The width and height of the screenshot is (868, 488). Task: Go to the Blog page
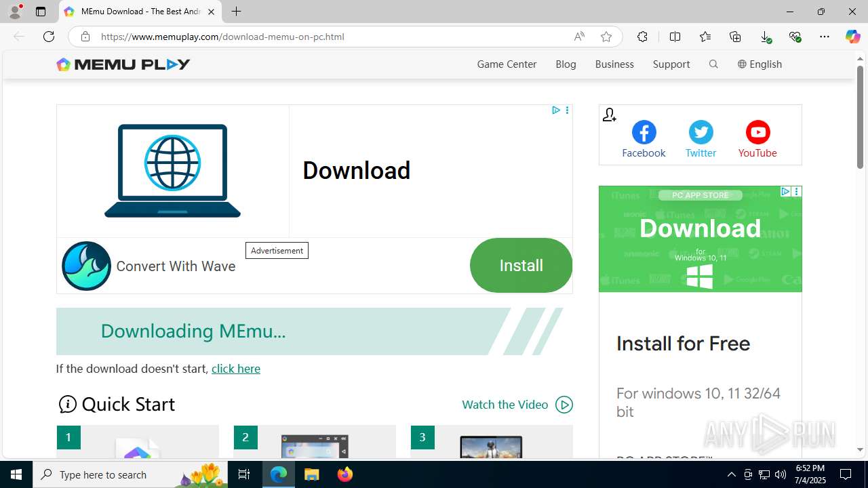click(566, 64)
